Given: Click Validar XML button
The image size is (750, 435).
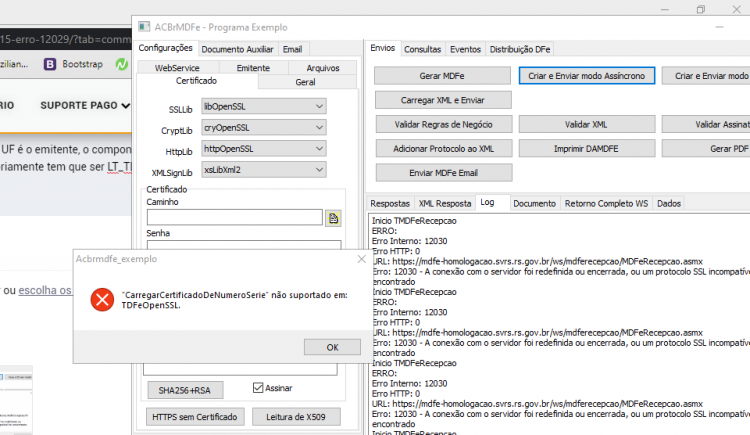Looking at the screenshot, I should coord(586,124).
